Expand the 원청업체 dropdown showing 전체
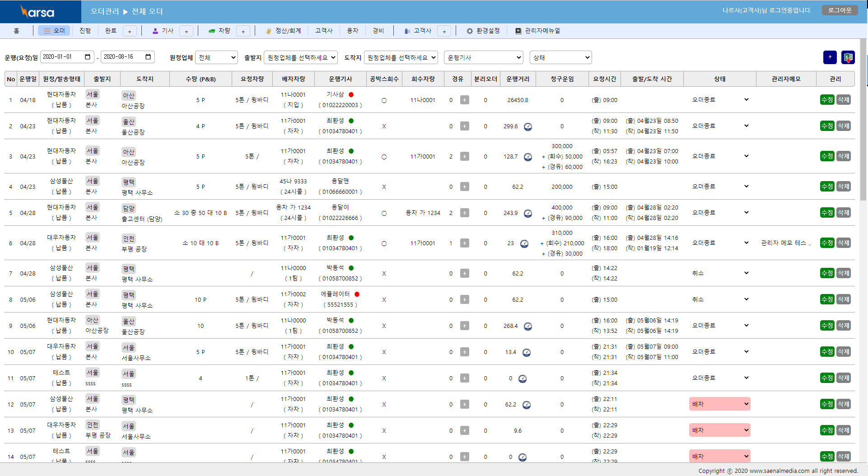The image size is (868, 476). [x=216, y=57]
